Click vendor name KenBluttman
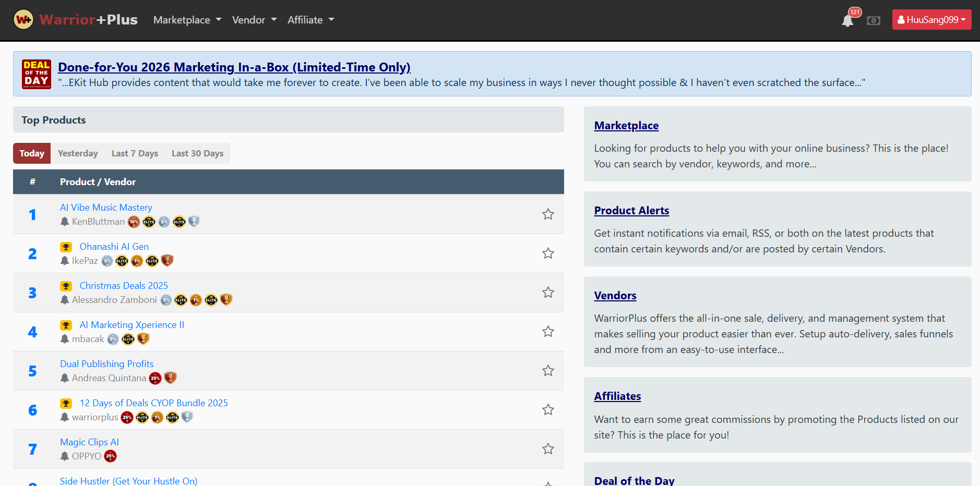This screenshot has height=486, width=980. [x=98, y=222]
